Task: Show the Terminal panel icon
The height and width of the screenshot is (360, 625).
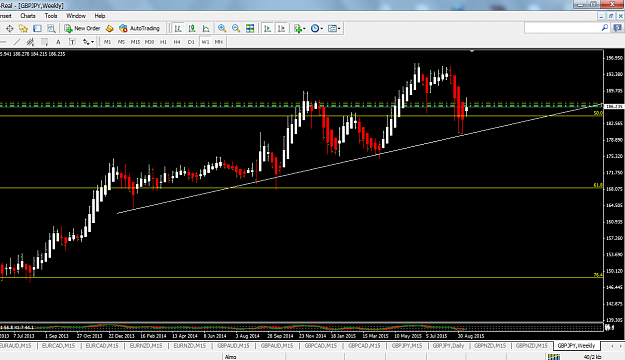Action: [37, 28]
